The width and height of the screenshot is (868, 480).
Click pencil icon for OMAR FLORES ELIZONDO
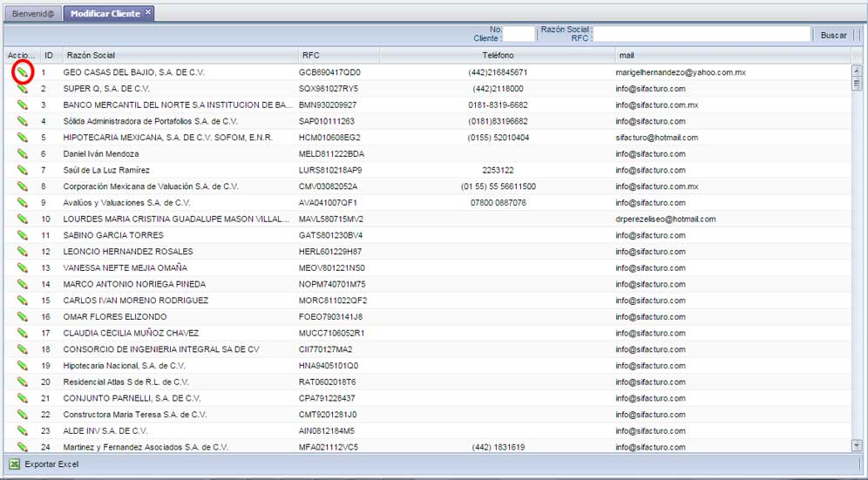pyautogui.click(x=23, y=317)
